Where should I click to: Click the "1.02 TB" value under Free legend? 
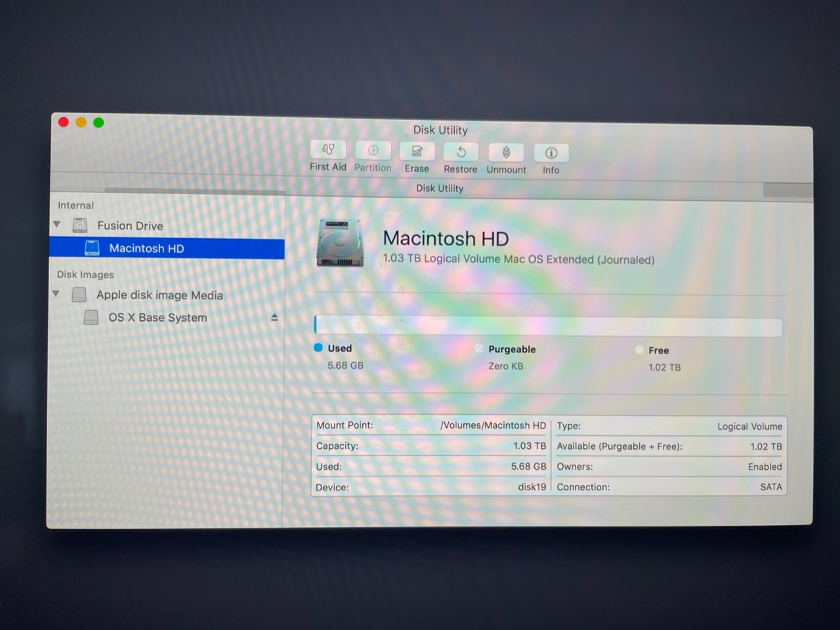pyautogui.click(x=664, y=367)
